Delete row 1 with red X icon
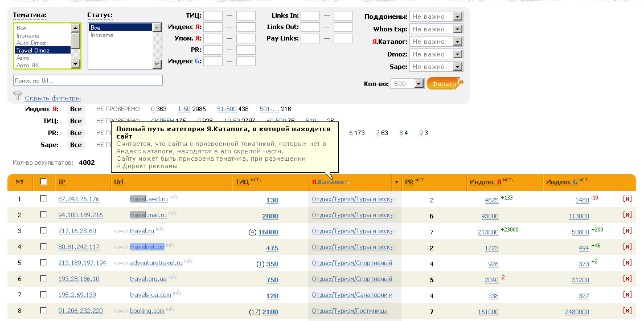Screen dimensions: 644x321 point(627,199)
